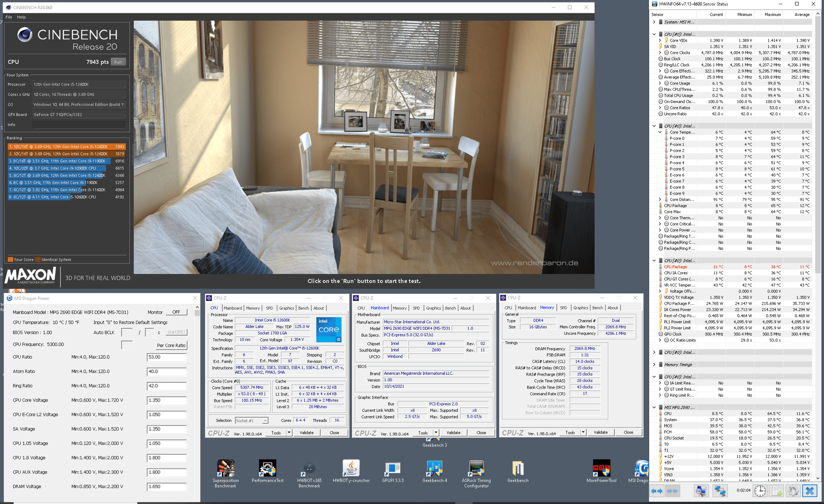824x504 pixels.
Task: Click the Intel Core i5 logo in CPU-Z
Action: point(329,329)
